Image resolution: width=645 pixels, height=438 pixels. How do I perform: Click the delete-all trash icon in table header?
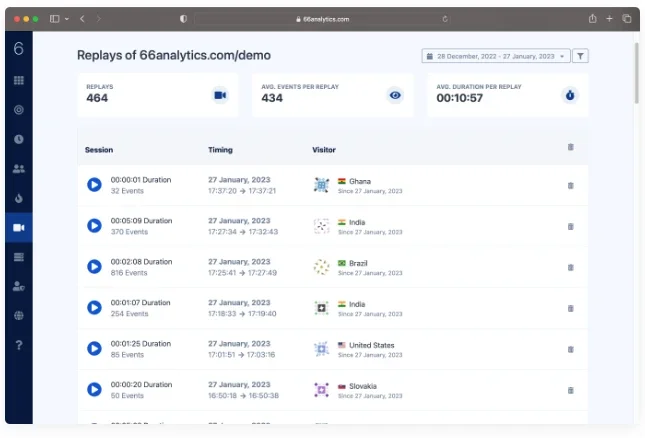point(571,147)
